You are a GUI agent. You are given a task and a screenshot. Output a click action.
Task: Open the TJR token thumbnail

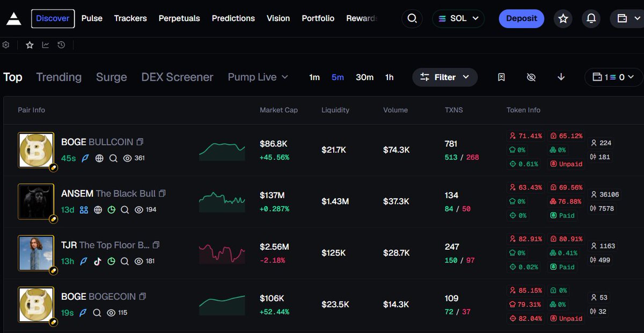[36, 254]
